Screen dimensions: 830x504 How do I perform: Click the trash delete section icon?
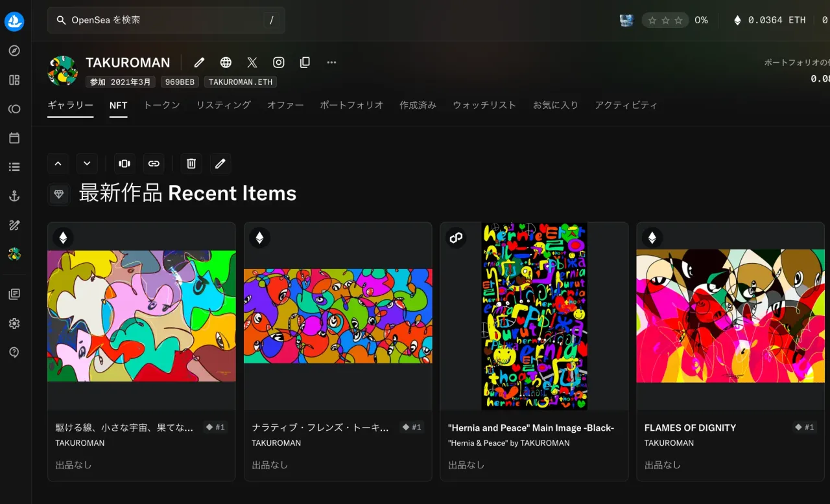coord(191,164)
